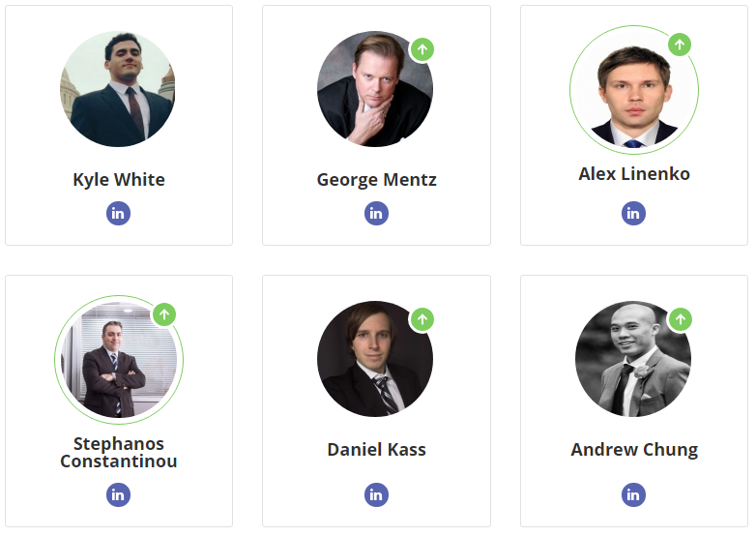
Task: Open George Mentz's LinkedIn icon
Action: click(376, 214)
